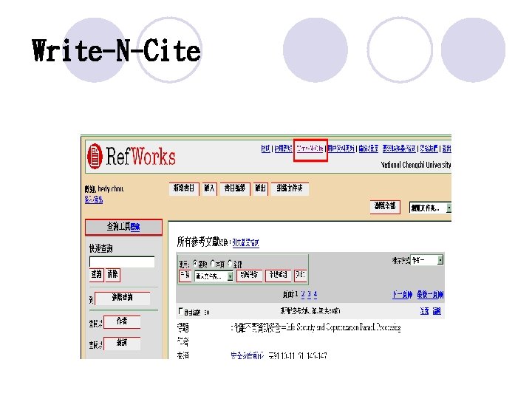The width and height of the screenshot is (532, 399).
Task: Open the 進階查詢 advanced search button
Action: [122, 299]
